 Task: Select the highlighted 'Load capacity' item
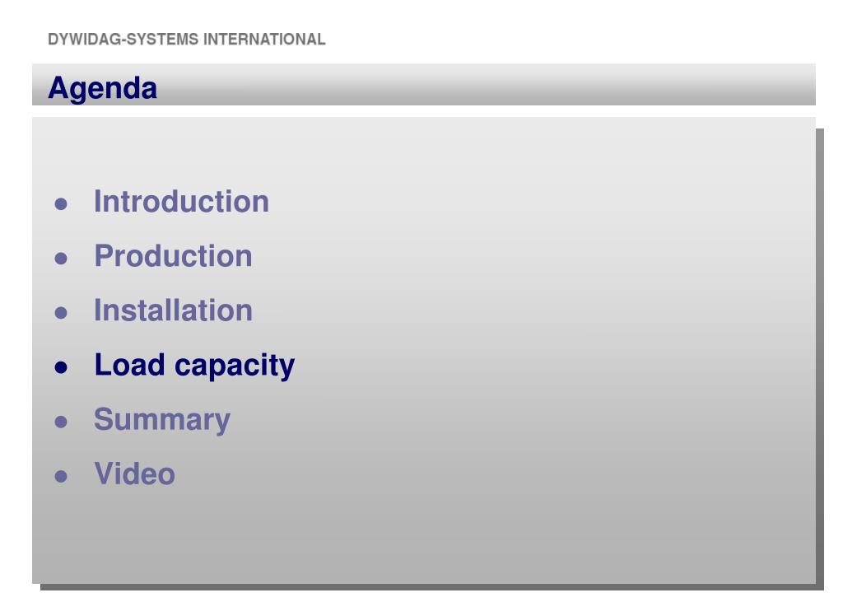click(x=194, y=366)
